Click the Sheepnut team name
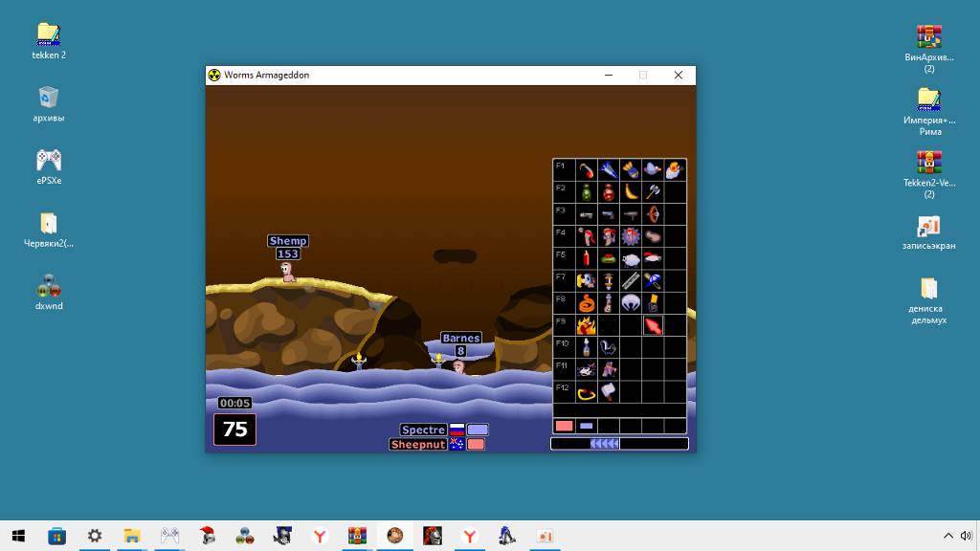Screen dimensions: 980x551 418,444
